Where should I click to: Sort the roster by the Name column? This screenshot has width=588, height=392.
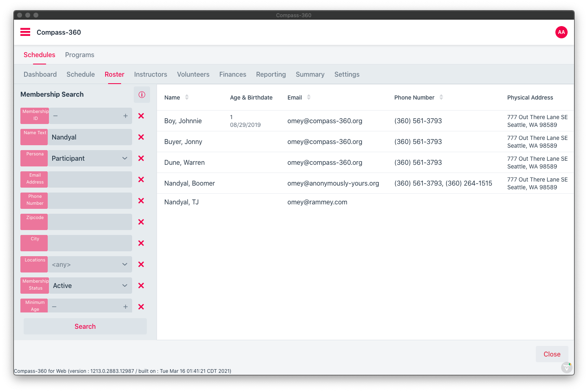pos(187,97)
